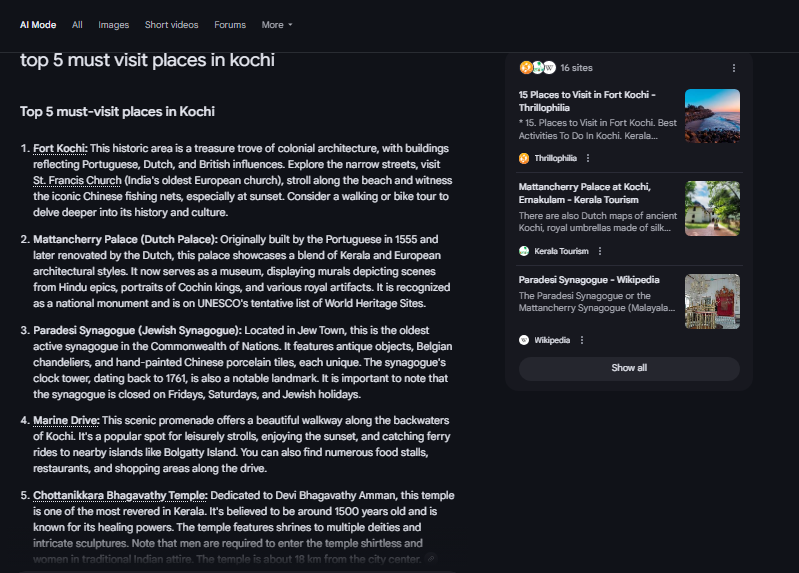Viewport: 799px width, 573px height.
Task: Click the stacked site icons near 16 sites
Action: 537,67
